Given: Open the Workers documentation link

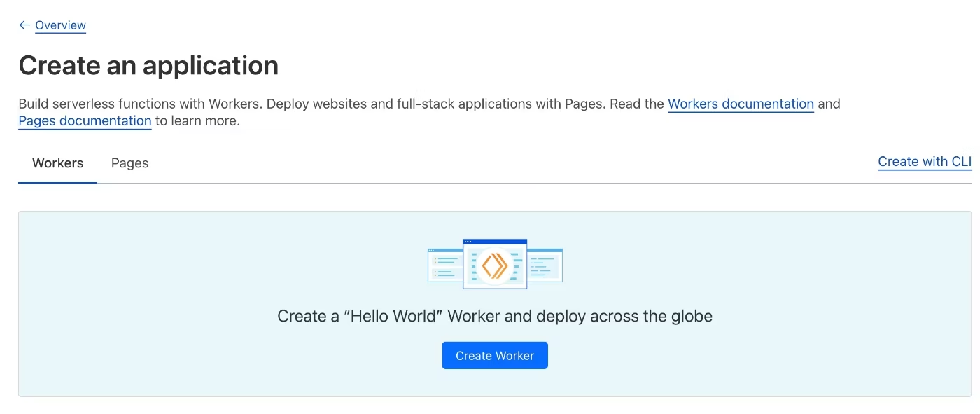Looking at the screenshot, I should click(x=741, y=104).
